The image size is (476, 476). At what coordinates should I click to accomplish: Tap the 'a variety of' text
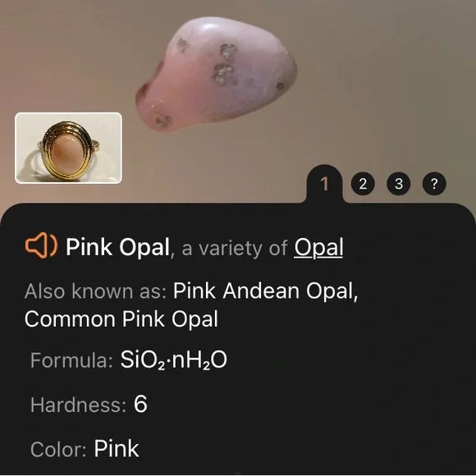[235, 248]
